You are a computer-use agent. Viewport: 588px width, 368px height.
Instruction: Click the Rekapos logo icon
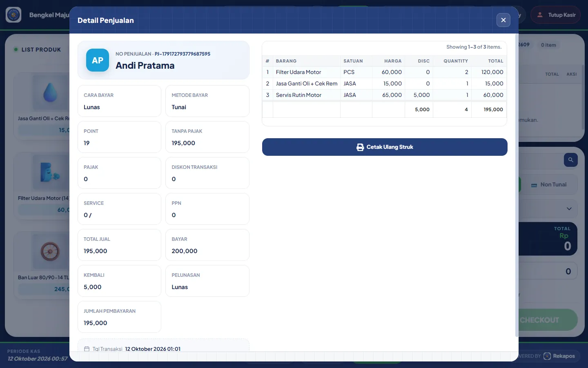coord(547,356)
